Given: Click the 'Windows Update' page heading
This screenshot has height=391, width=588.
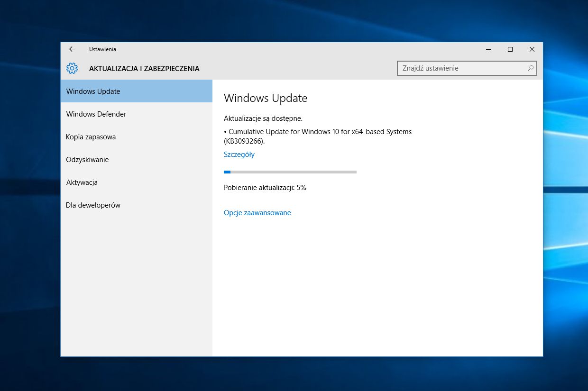Looking at the screenshot, I should click(x=266, y=98).
